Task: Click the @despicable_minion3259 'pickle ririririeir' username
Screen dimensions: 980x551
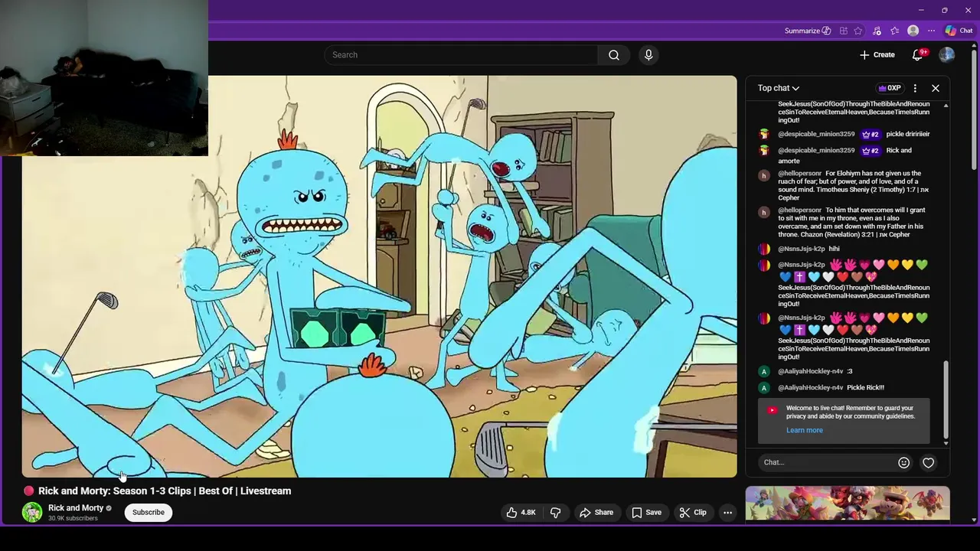Action: pos(816,134)
